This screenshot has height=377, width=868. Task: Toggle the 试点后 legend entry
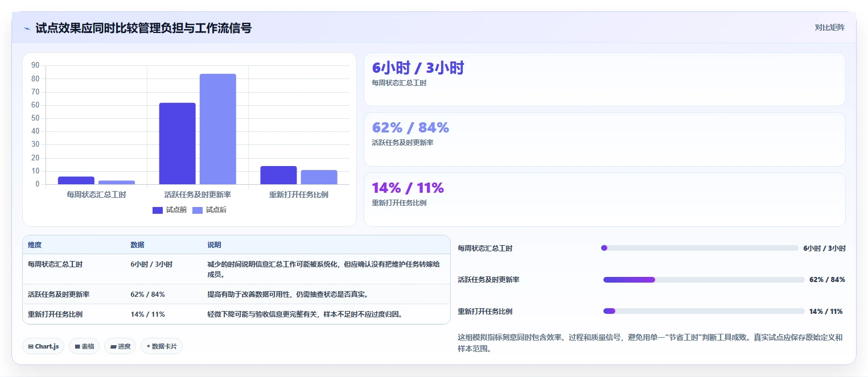(x=209, y=210)
